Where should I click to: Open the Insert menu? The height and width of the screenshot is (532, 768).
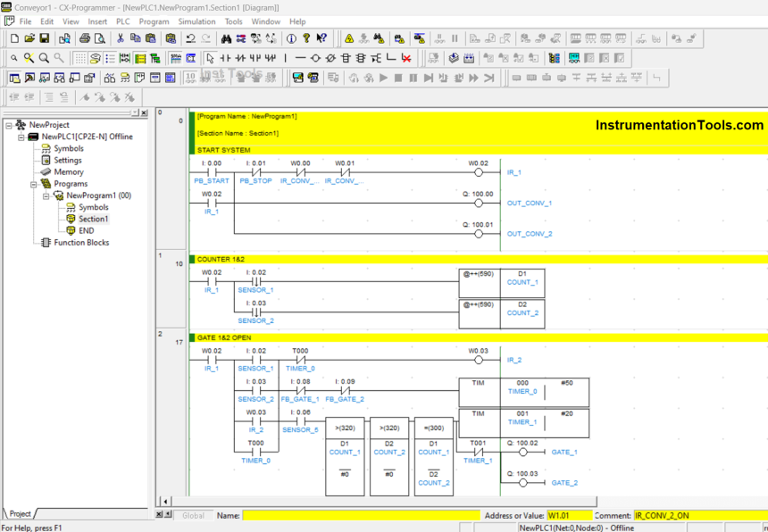(97, 21)
